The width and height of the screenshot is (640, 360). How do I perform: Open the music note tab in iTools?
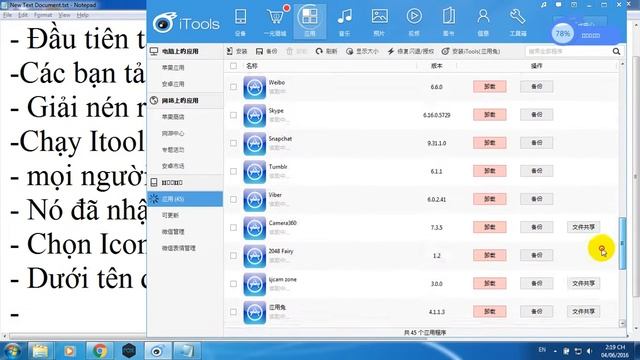[x=344, y=22]
